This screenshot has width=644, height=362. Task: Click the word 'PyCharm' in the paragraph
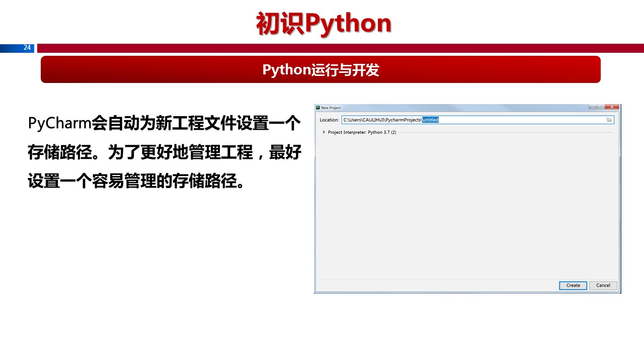[x=59, y=123]
